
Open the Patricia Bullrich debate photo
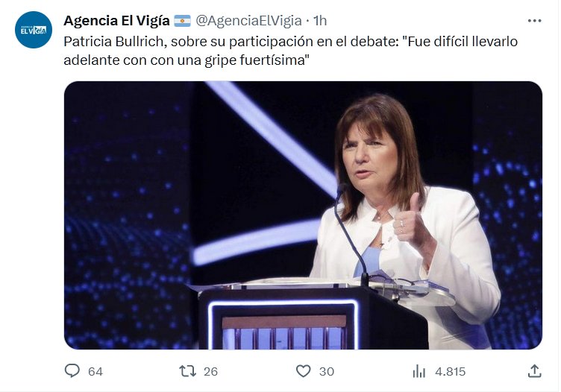coord(303,215)
